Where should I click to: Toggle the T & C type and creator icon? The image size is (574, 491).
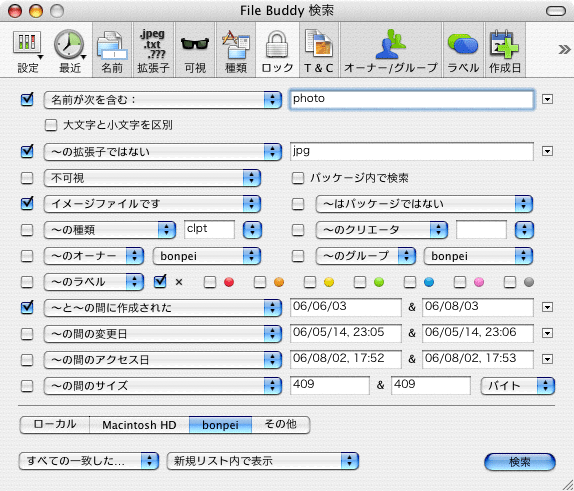[319, 50]
